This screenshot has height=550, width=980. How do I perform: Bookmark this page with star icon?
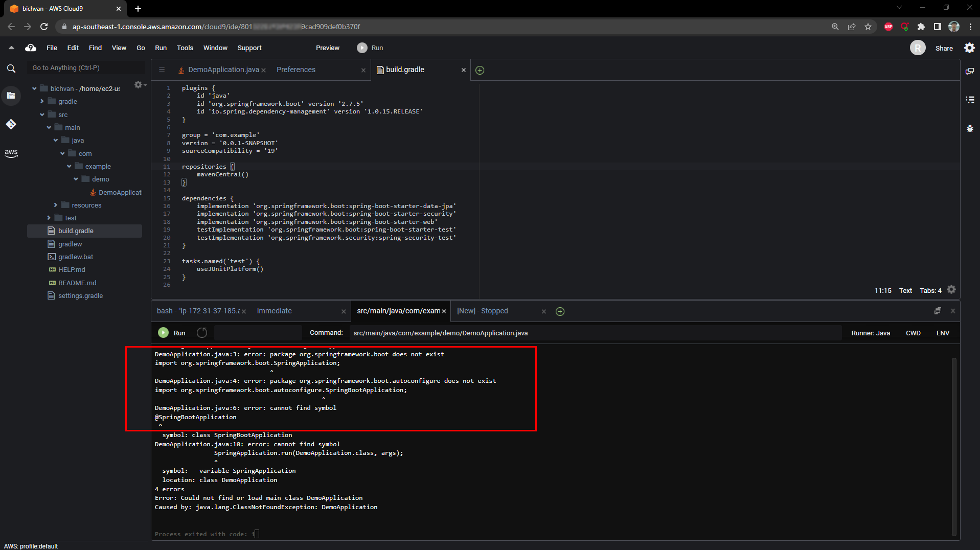tap(868, 27)
